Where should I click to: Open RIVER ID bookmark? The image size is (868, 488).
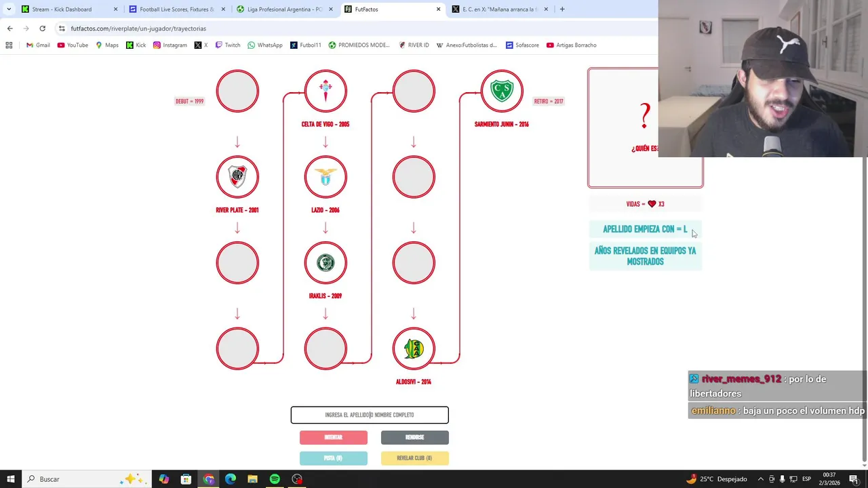coord(414,45)
